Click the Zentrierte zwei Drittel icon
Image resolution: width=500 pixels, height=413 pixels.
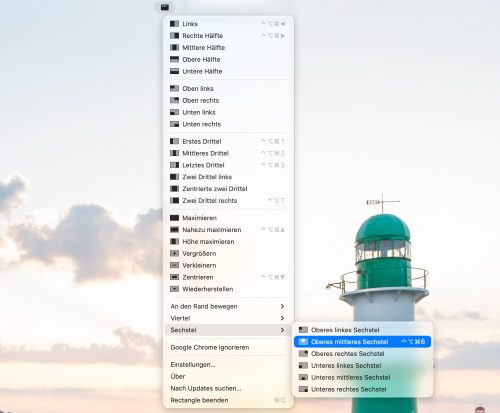click(x=174, y=189)
